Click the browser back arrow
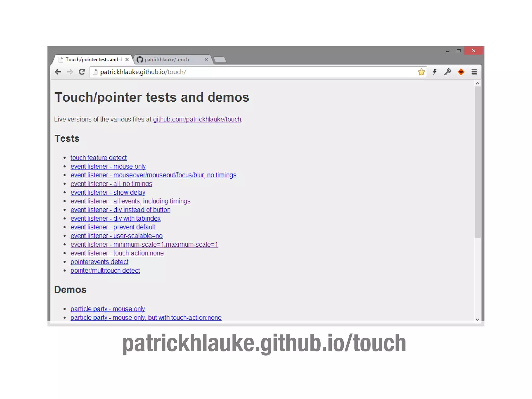The height and width of the screenshot is (399, 532). (58, 72)
